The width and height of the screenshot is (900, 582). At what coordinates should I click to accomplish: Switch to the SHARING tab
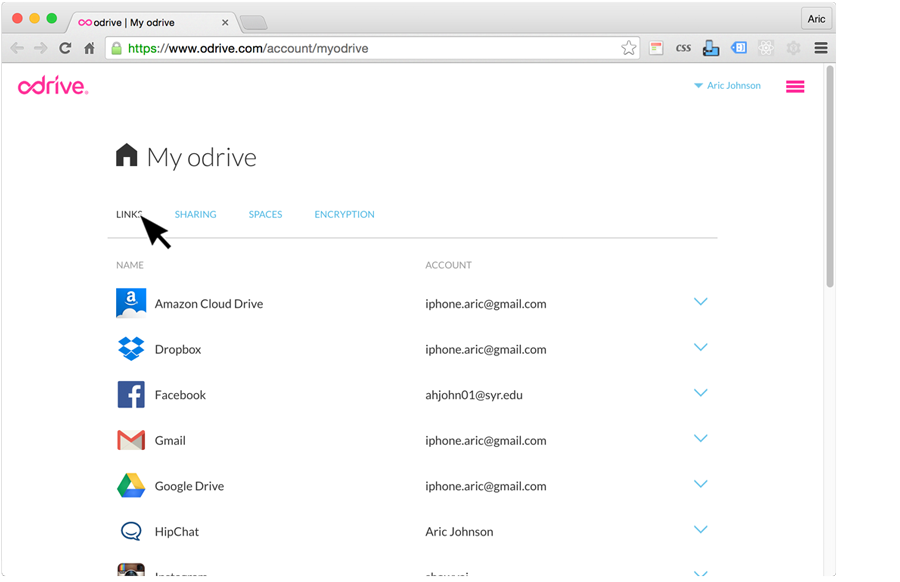195,214
